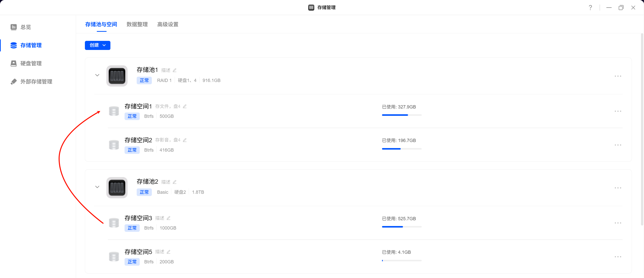This screenshot has height=278, width=644.
Task: Click the help question mark icon
Action: (x=590, y=8)
